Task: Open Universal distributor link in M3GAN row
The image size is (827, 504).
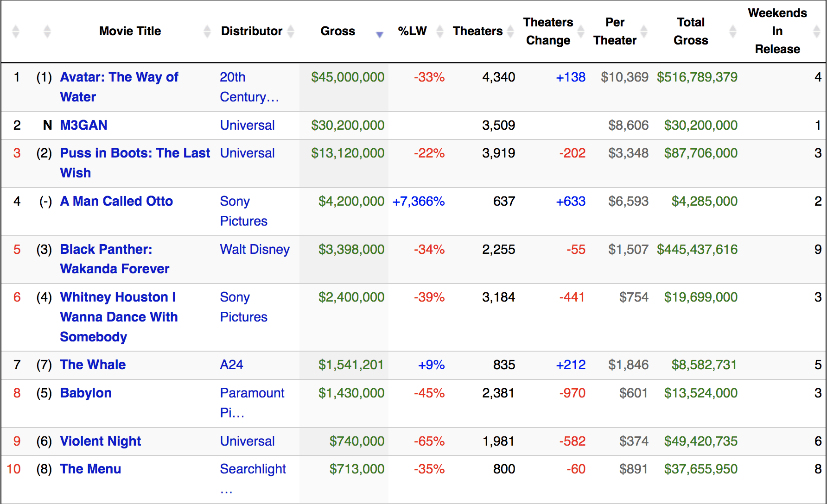Action: (x=248, y=125)
